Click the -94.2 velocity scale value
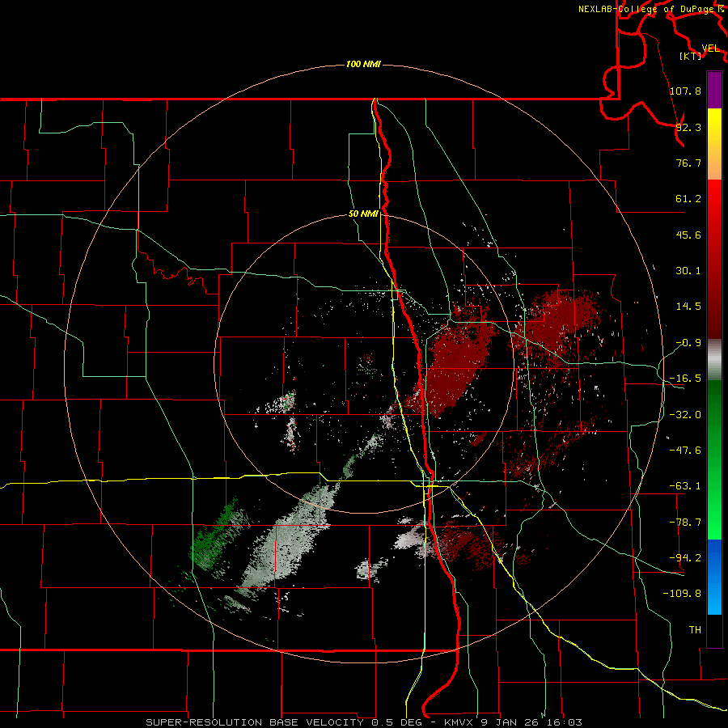The height and width of the screenshot is (728, 728). 685,558
